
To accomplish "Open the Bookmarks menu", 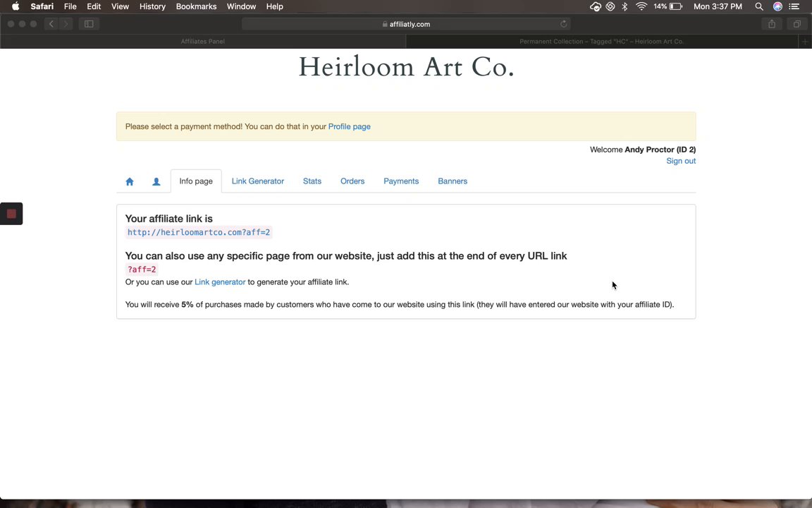I will click(x=196, y=6).
